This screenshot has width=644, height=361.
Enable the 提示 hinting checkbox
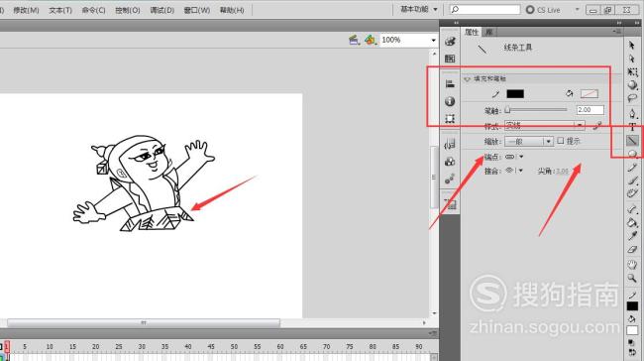click(x=560, y=141)
